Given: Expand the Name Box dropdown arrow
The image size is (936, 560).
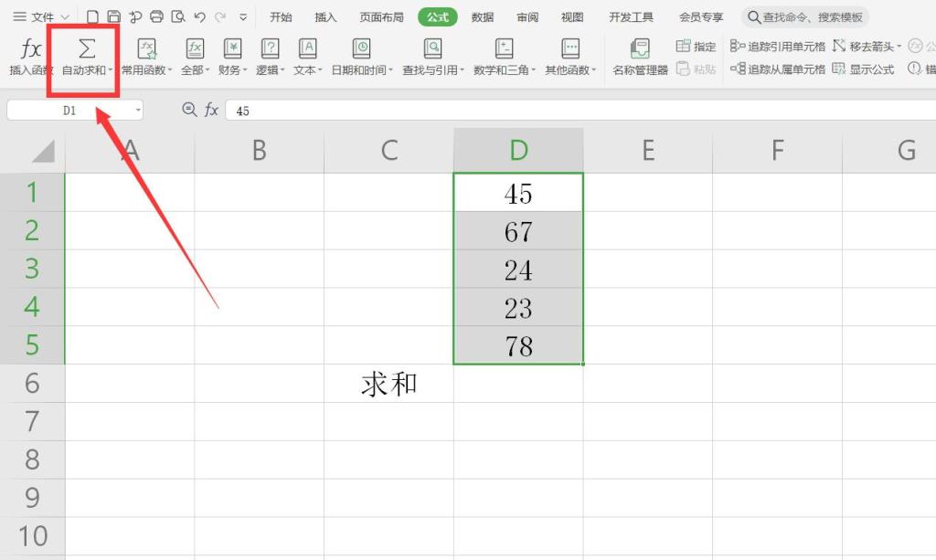Looking at the screenshot, I should (138, 111).
